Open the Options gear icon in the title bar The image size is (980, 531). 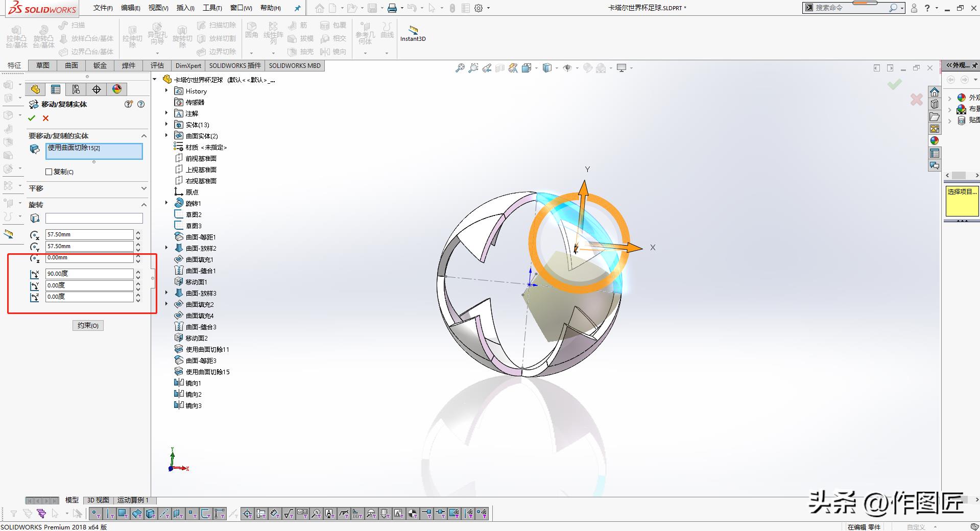tap(479, 8)
